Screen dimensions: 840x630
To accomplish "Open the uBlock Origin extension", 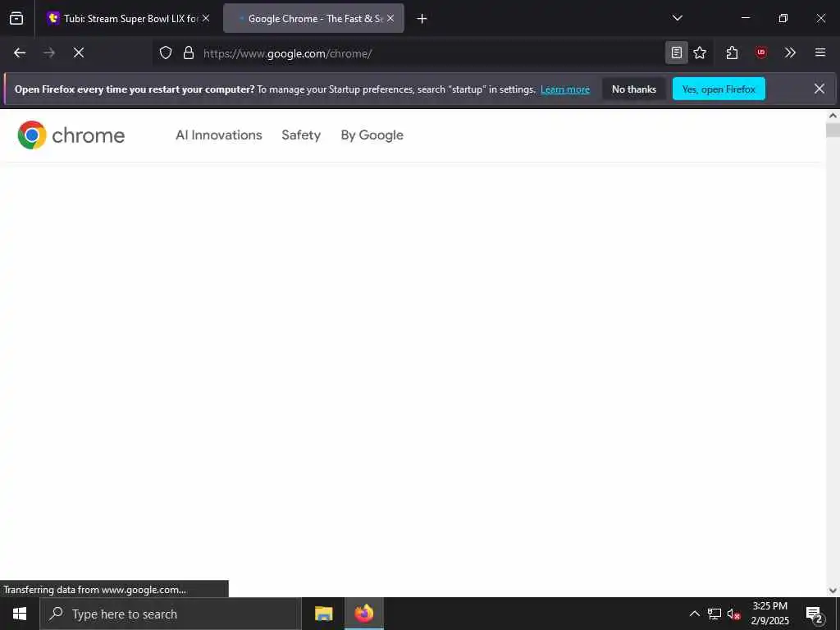I will (x=760, y=52).
